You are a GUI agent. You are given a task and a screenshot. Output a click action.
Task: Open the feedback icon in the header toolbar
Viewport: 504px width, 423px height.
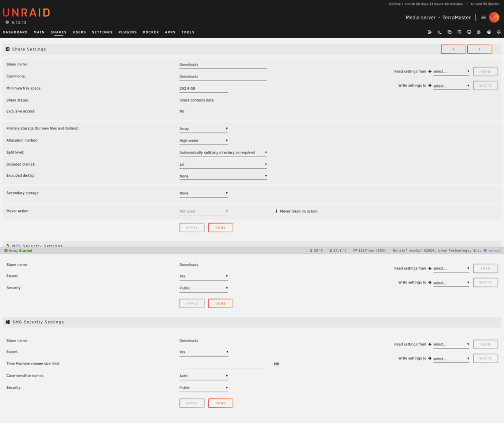459,32
